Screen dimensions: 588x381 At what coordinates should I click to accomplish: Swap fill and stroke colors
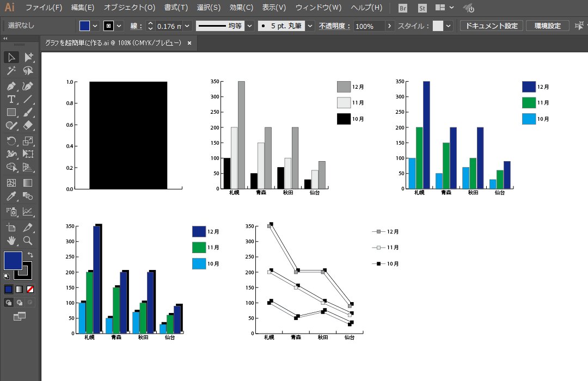coord(30,255)
